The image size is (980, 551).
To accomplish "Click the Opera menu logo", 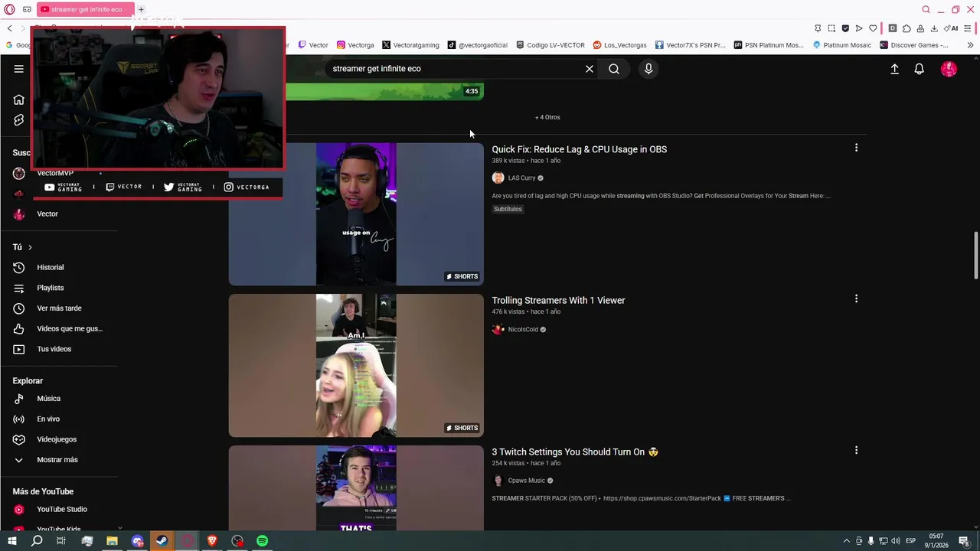I will point(9,9).
